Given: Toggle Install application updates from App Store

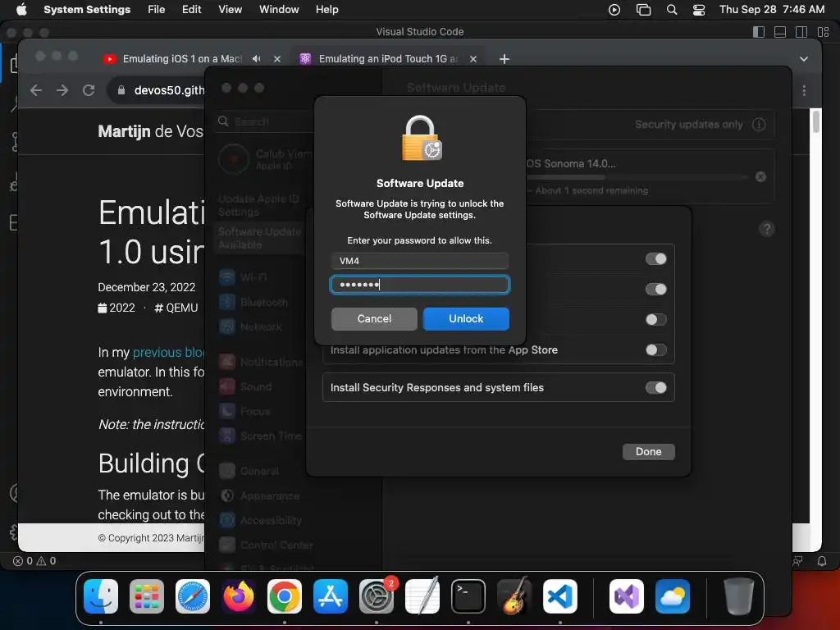Looking at the screenshot, I should pyautogui.click(x=655, y=349).
